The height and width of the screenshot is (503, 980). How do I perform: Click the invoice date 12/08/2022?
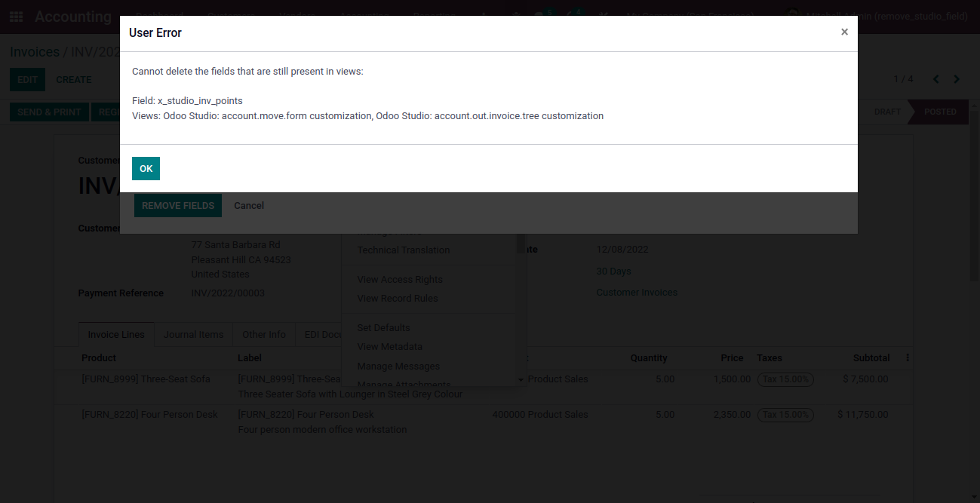point(622,249)
